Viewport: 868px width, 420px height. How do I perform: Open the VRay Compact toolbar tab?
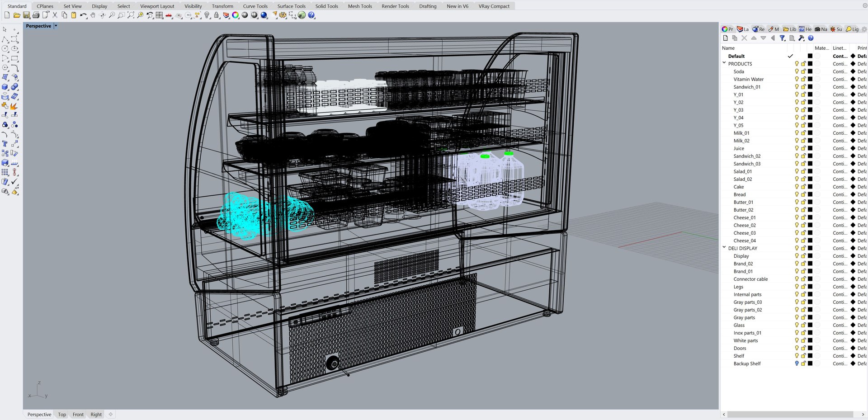[494, 6]
